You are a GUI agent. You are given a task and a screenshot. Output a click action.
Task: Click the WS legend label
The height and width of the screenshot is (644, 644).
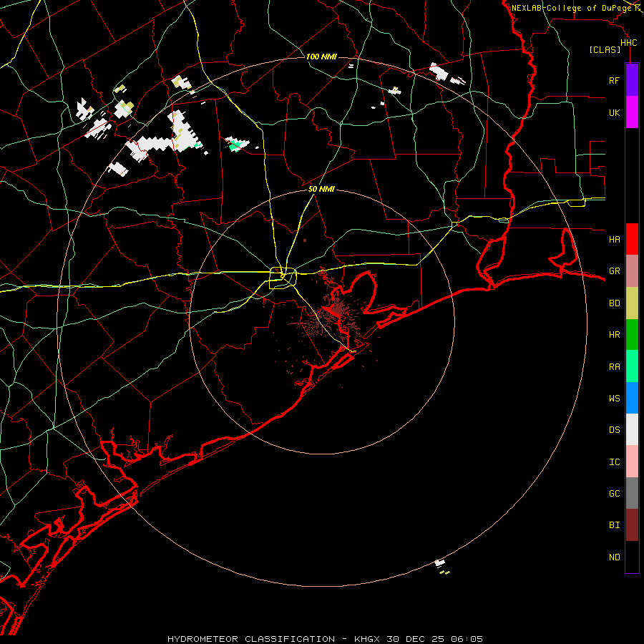coord(614,398)
